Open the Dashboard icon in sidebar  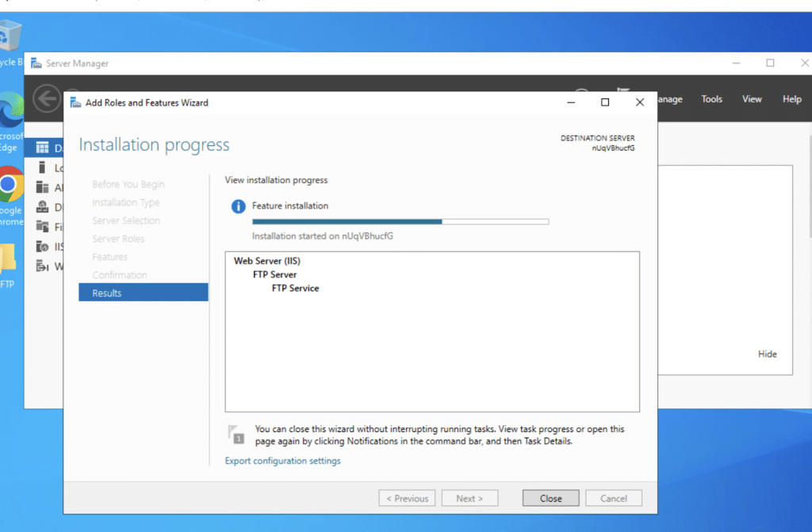(43, 148)
